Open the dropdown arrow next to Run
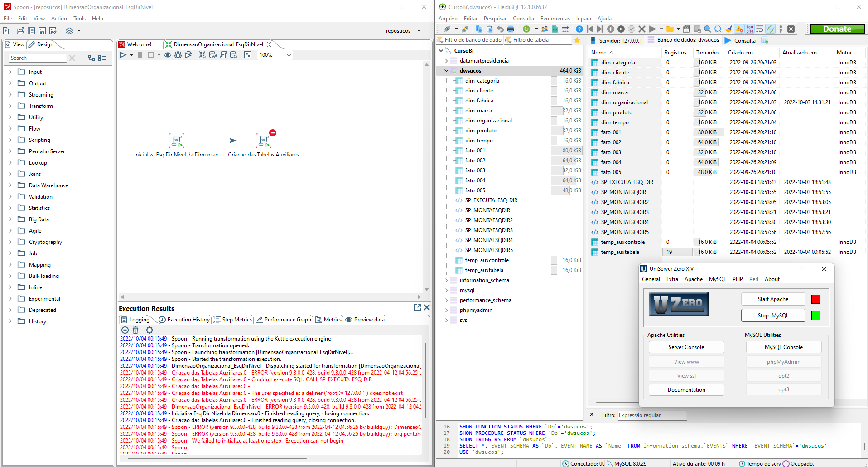This screenshot has height=467, width=868. (131, 55)
